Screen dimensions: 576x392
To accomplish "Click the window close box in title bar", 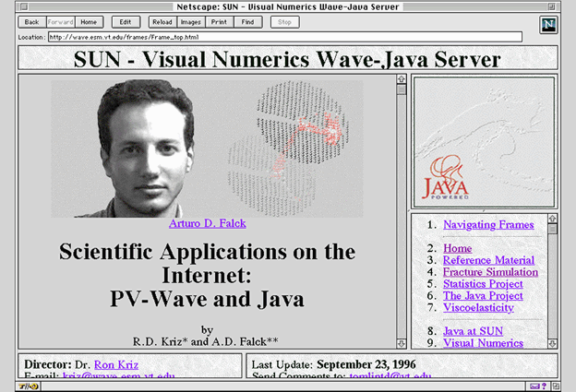I will click(24, 6).
